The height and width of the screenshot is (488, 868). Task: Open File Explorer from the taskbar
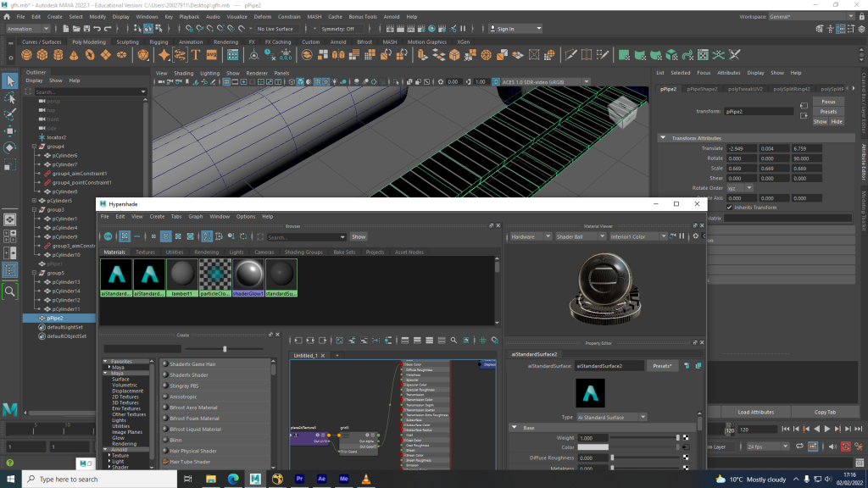click(x=211, y=480)
